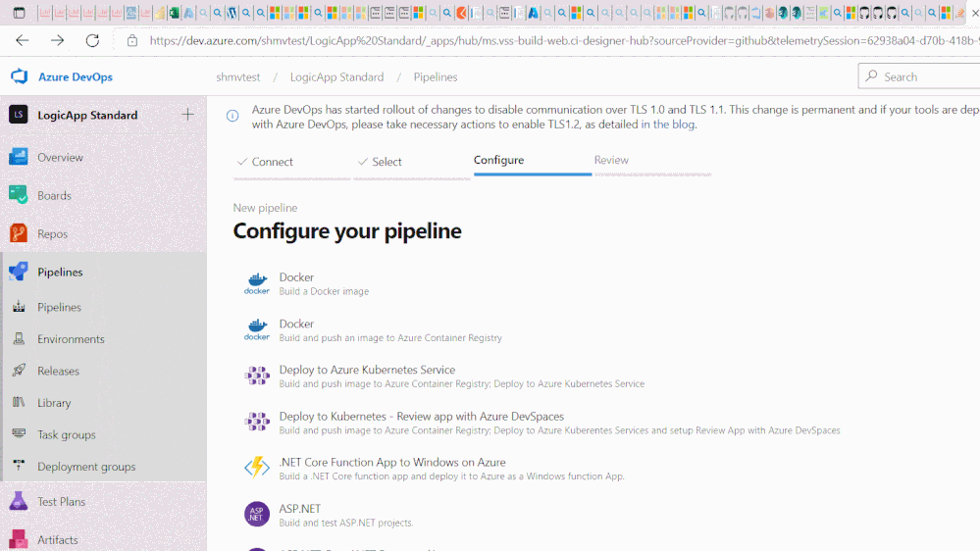Click the Library books icon
The height and width of the screenshot is (551, 980).
click(19, 402)
